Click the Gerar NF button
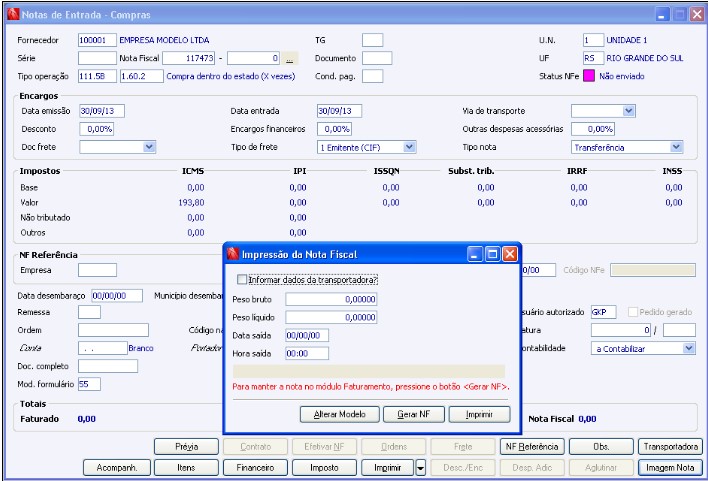708x481 pixels. tap(414, 414)
